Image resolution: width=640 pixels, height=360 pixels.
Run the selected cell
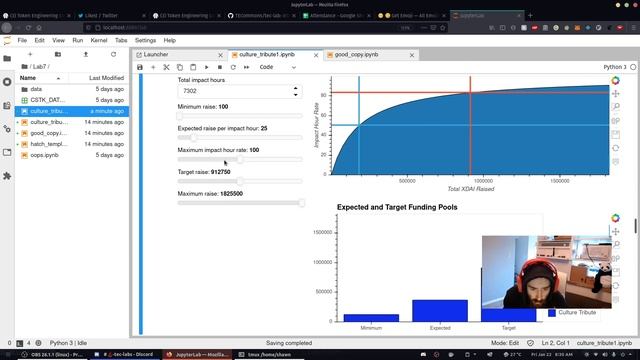pos(207,67)
